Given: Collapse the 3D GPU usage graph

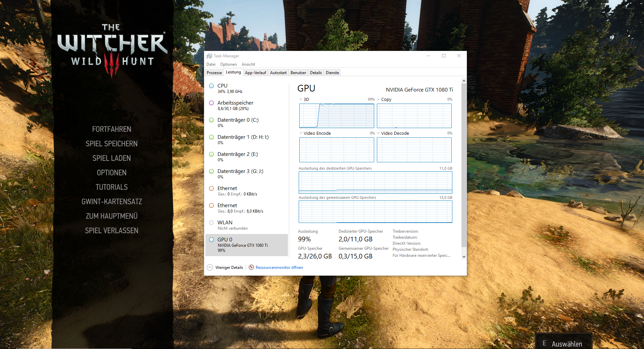Looking at the screenshot, I should [300, 99].
